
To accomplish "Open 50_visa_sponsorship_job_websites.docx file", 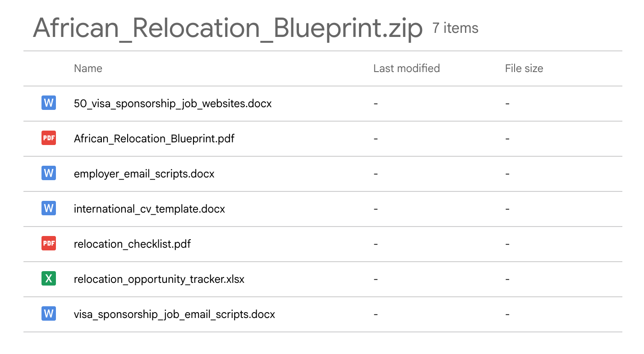I will coord(173,104).
